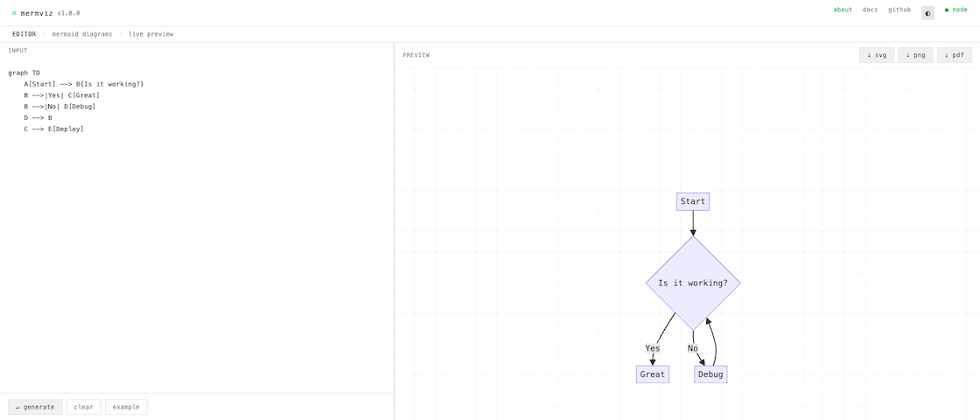Click the v1.0.0 version label
Image resolution: width=980 pixels, height=420 pixels.
click(68, 13)
